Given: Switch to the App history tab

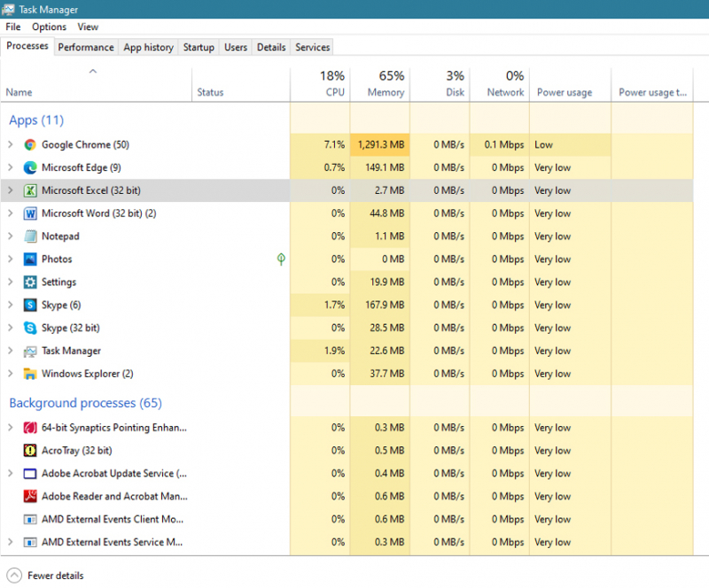Looking at the screenshot, I should (x=148, y=48).
